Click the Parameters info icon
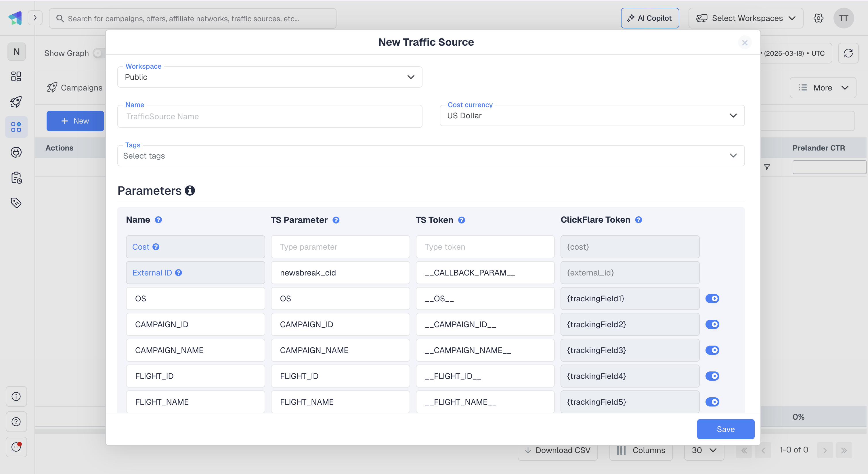868x474 pixels. tap(190, 190)
